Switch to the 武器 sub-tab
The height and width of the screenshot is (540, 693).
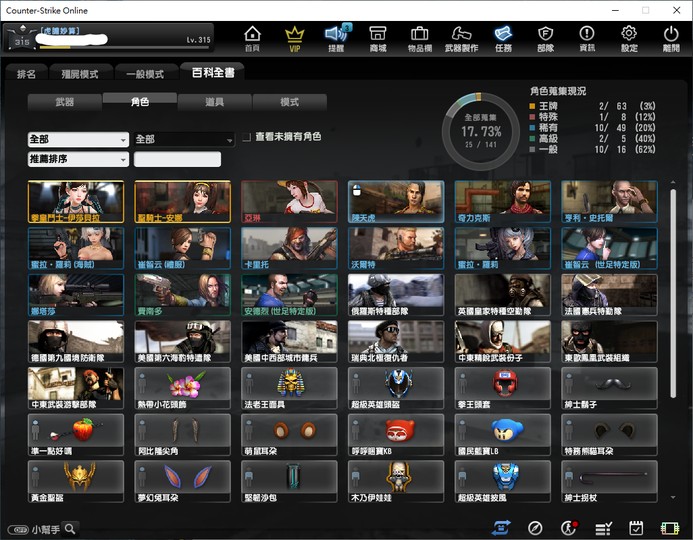(x=65, y=102)
